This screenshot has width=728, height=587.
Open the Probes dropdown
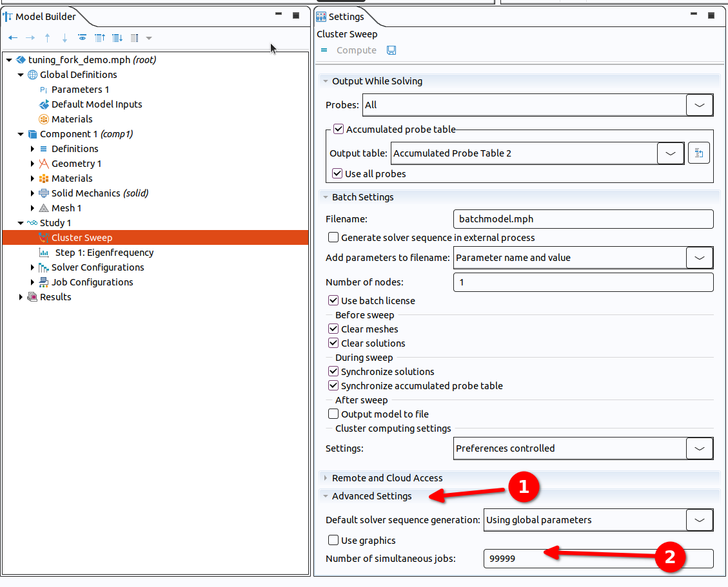click(x=700, y=105)
